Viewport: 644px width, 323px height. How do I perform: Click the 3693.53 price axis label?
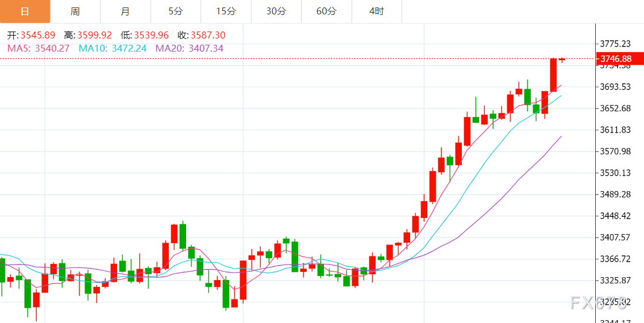pyautogui.click(x=615, y=87)
